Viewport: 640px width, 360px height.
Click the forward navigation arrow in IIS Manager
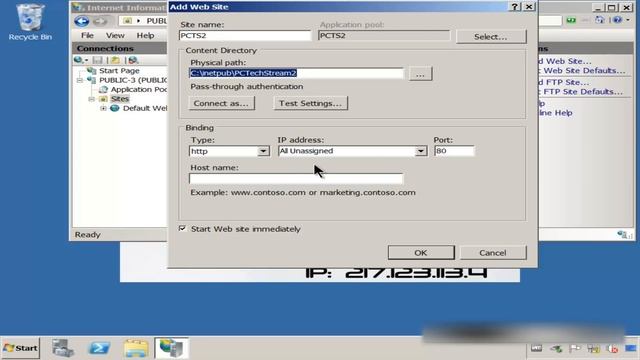tap(100, 21)
